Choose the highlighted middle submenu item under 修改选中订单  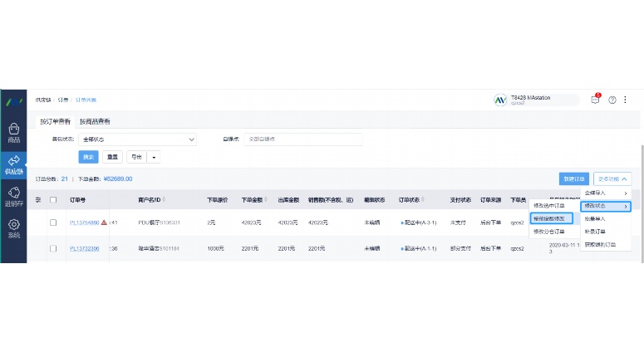[x=551, y=218]
